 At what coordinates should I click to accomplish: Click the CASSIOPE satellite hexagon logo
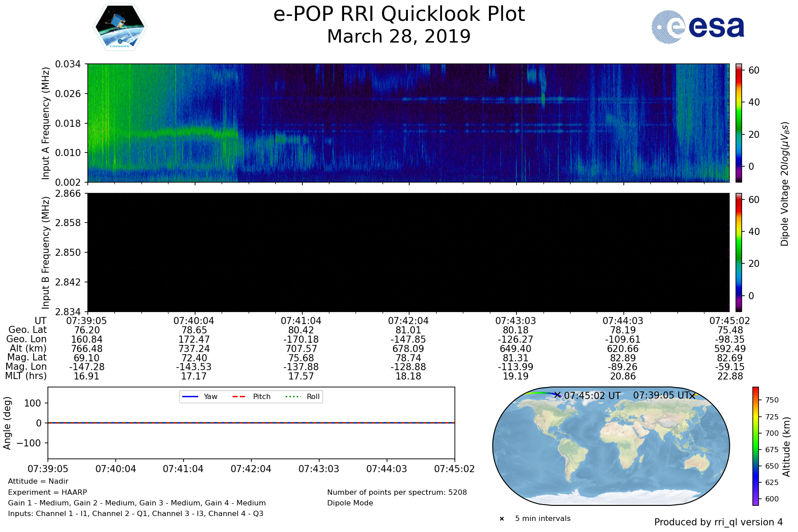tap(120, 27)
